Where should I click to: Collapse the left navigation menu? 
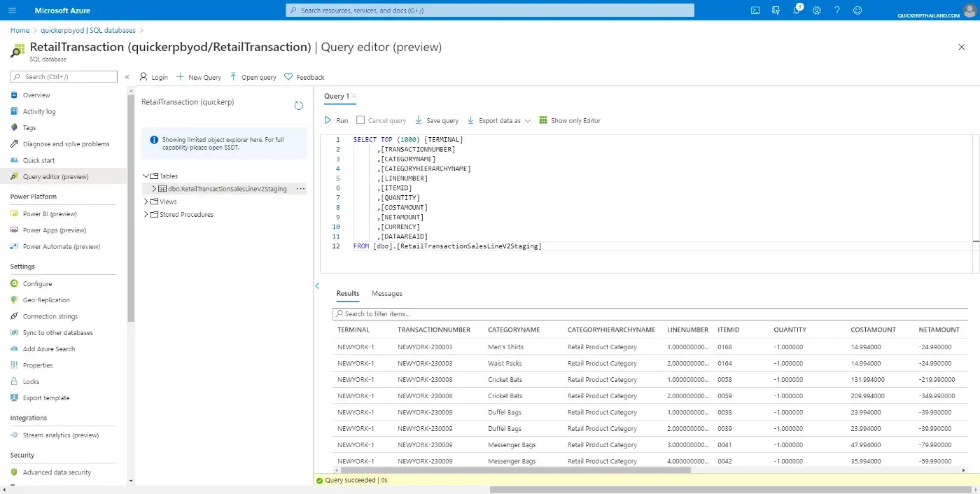[x=127, y=77]
